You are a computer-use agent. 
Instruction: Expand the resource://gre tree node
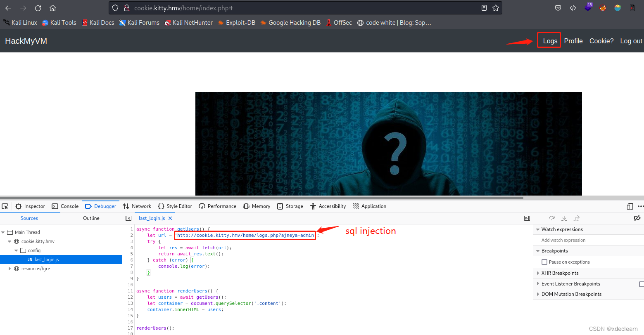pos(10,269)
